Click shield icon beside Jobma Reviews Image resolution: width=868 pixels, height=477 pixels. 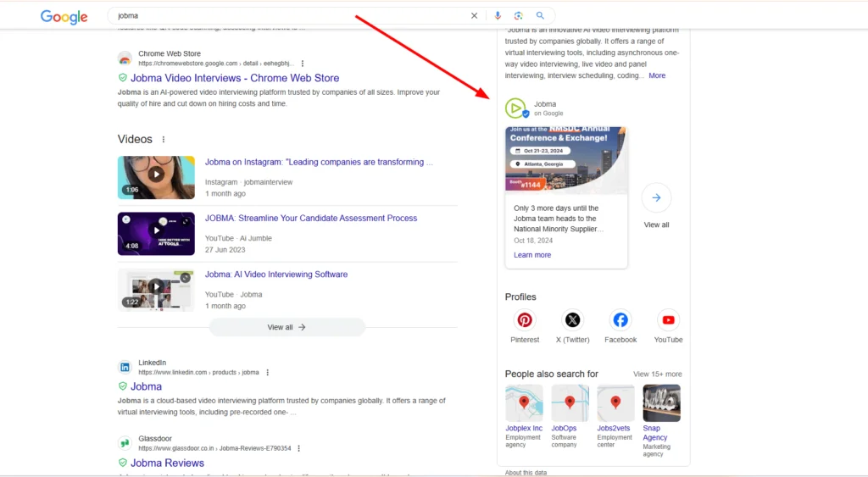pos(122,463)
